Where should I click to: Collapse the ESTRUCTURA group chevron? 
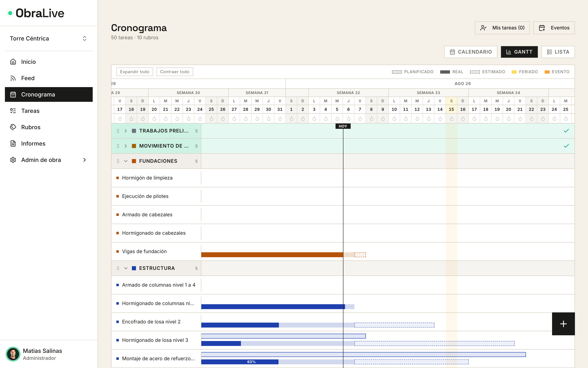pyautogui.click(x=126, y=268)
